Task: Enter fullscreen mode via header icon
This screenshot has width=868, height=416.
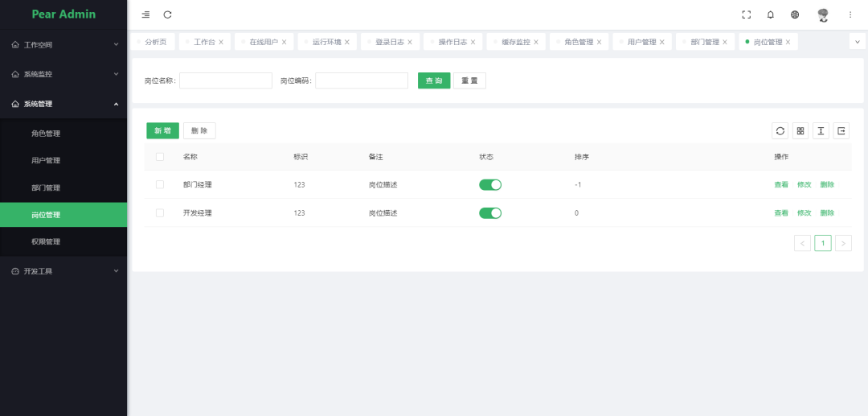Action: point(746,14)
